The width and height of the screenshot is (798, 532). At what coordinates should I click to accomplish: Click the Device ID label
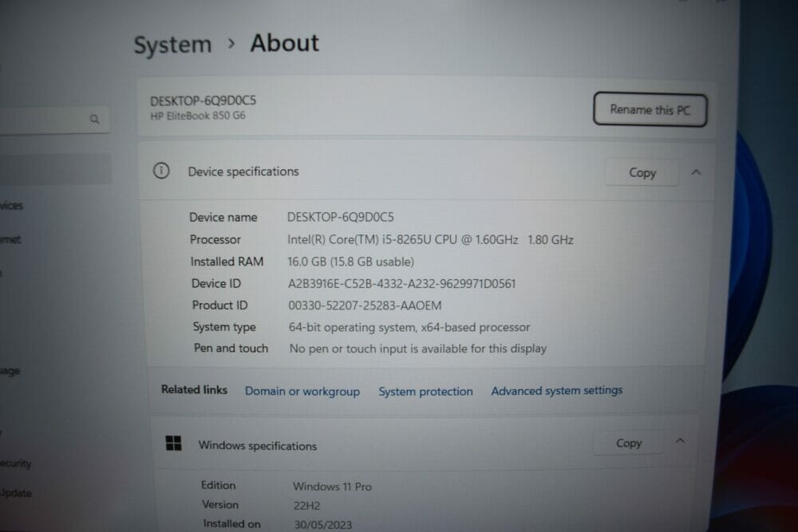click(215, 284)
